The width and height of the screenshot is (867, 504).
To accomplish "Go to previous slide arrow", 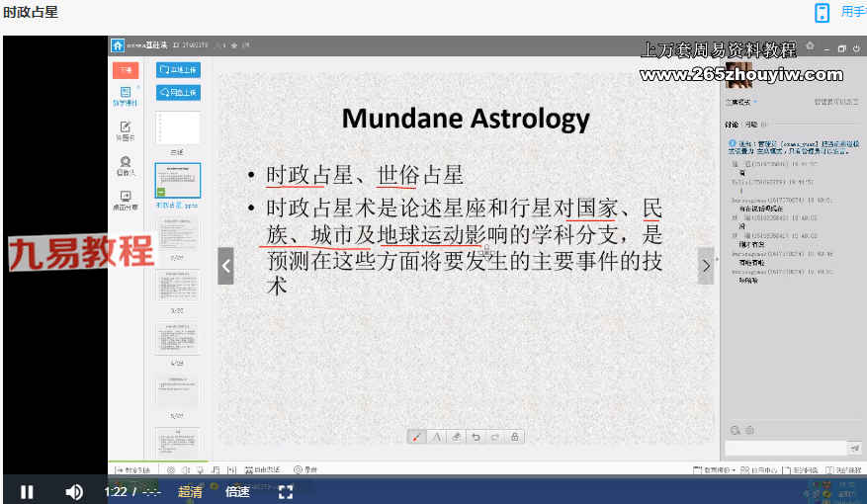I will [225, 266].
